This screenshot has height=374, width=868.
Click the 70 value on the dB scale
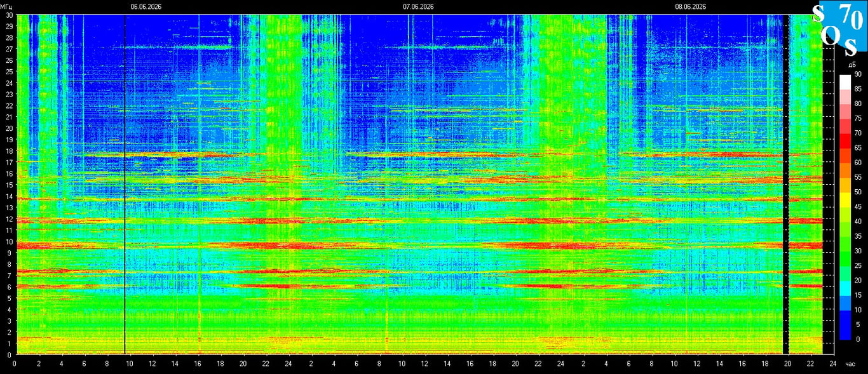858,133
